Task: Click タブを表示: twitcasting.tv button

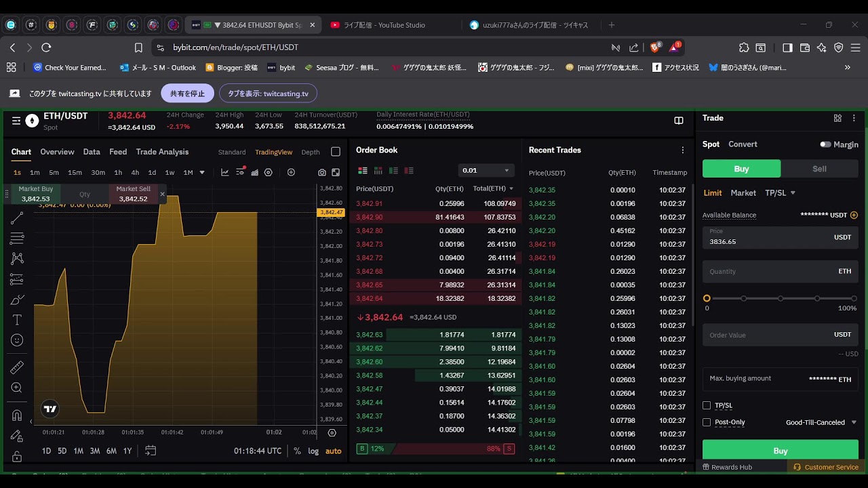Action: 268,94
